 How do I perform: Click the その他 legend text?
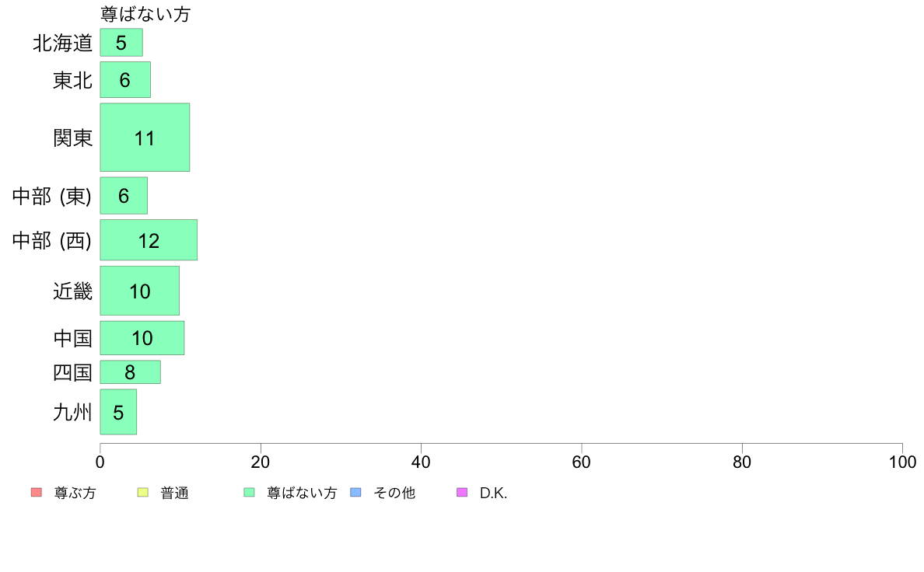[x=394, y=493]
